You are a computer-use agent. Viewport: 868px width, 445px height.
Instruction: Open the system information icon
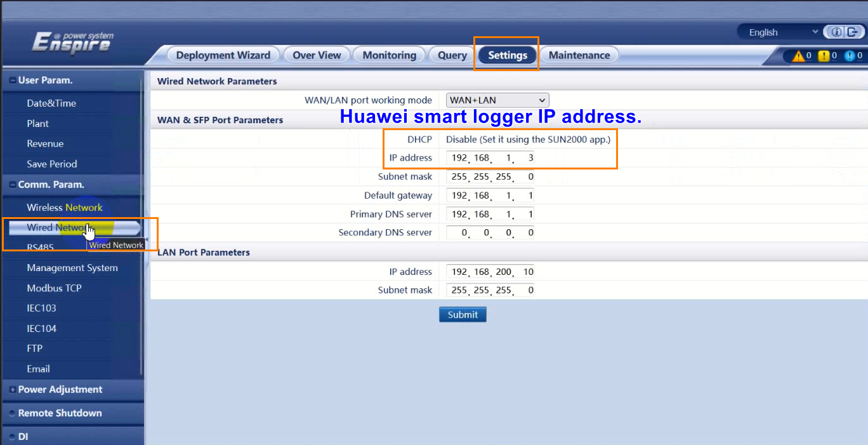click(836, 32)
